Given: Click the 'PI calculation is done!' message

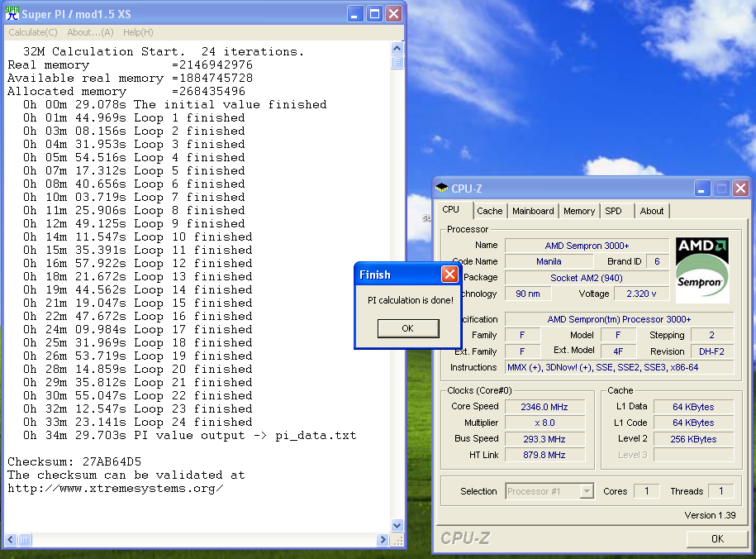Looking at the screenshot, I should (411, 300).
